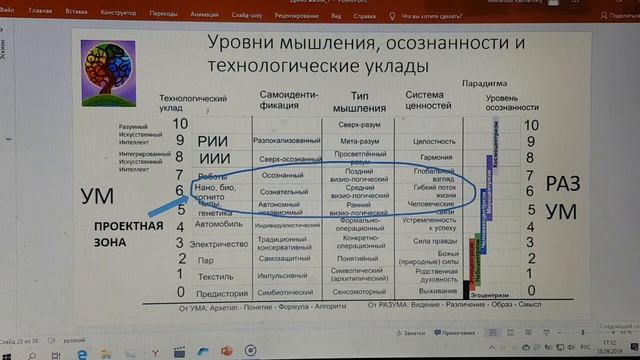Open the Файл ribbon tab
Screen dimensions: 640x360
pyautogui.click(x=6, y=10)
